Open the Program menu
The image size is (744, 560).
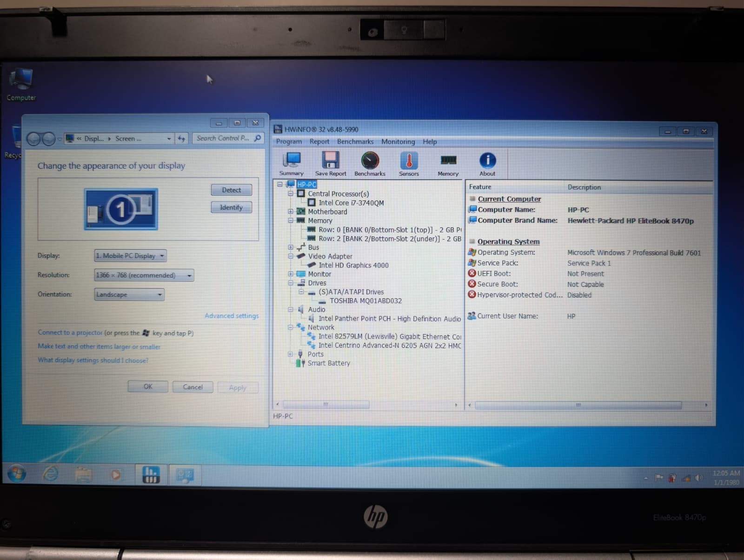289,141
